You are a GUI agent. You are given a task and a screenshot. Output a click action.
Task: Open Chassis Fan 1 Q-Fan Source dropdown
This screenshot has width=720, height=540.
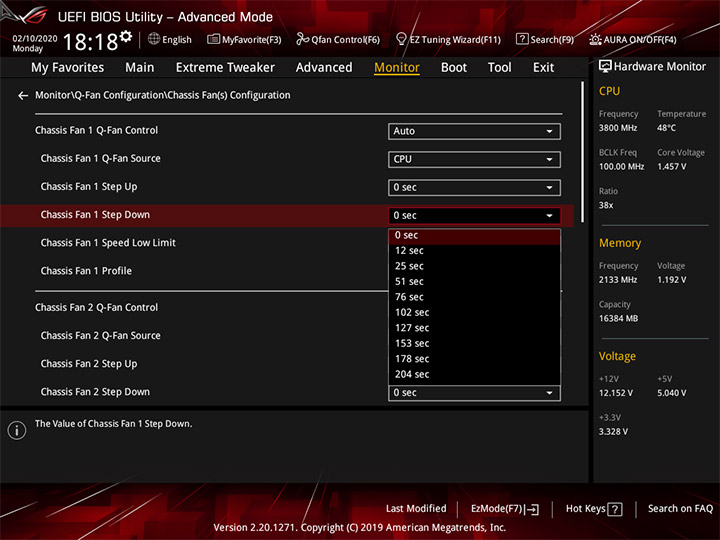(x=474, y=159)
